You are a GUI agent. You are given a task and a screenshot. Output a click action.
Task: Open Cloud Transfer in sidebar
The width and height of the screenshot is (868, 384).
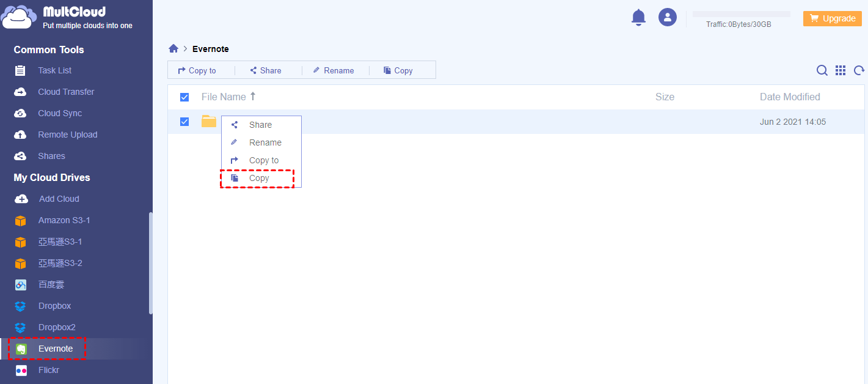(66, 92)
